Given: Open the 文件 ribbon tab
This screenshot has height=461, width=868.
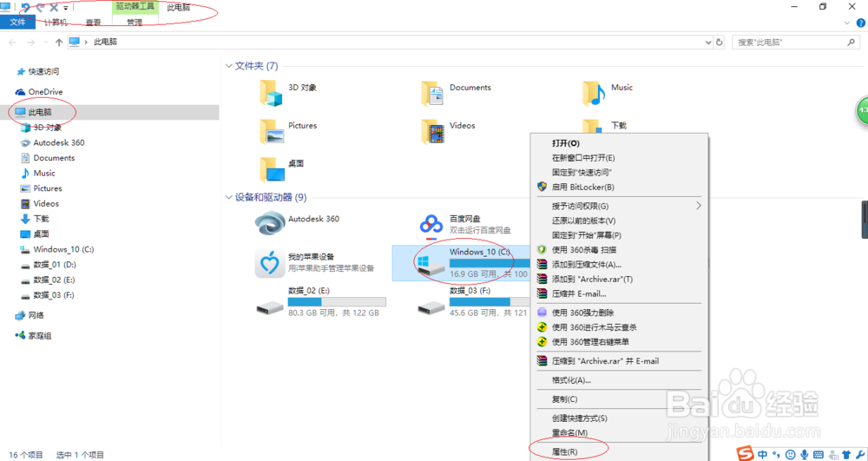Looking at the screenshot, I should pos(17,22).
